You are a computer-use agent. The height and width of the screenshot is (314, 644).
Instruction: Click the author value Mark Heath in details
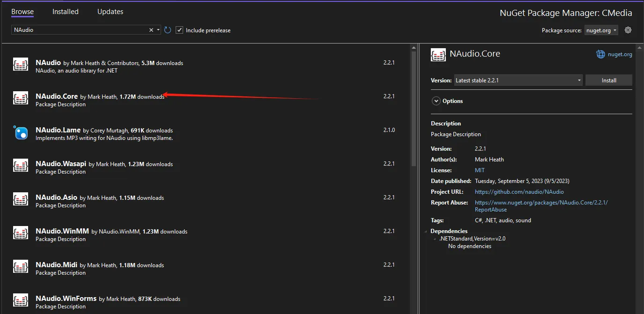tap(489, 160)
